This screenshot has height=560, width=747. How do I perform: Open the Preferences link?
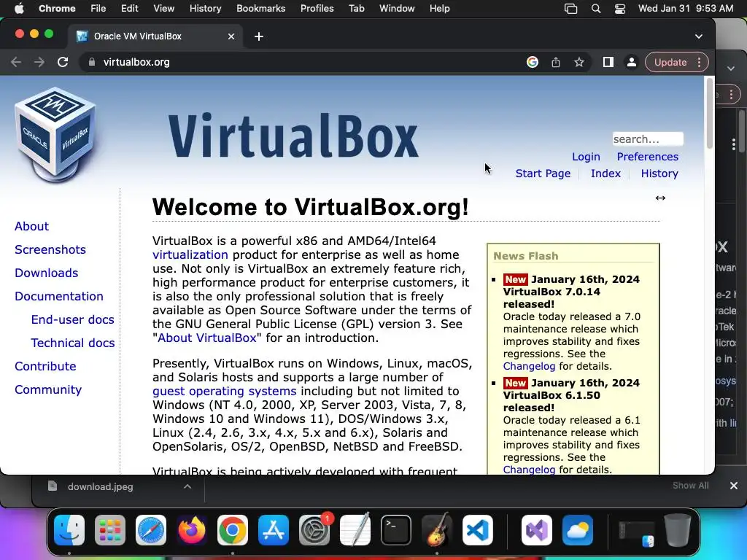point(648,157)
